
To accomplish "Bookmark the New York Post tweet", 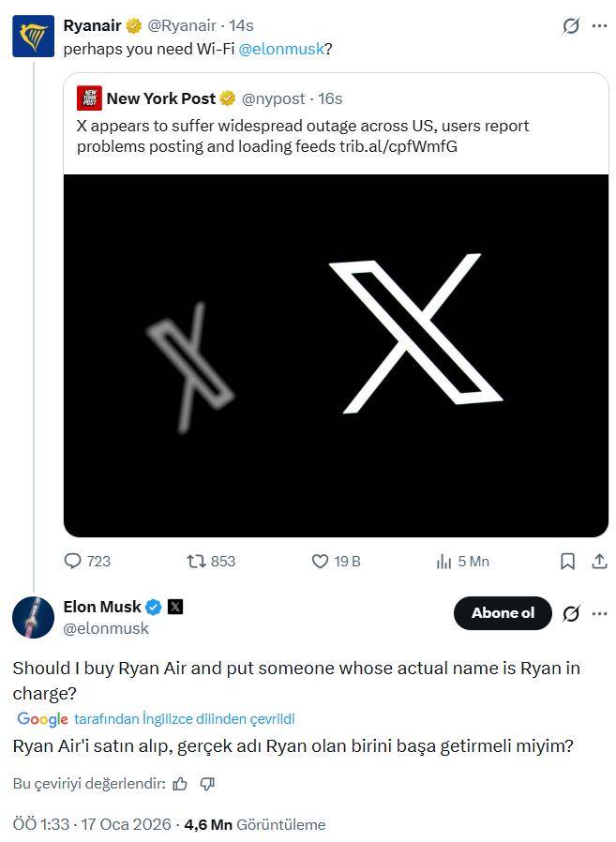I will [567, 561].
